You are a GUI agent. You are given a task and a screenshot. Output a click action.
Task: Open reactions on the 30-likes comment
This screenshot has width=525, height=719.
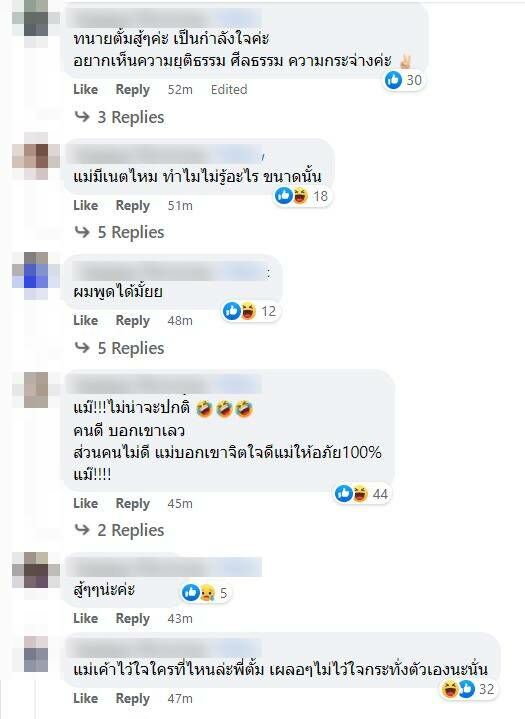[x=404, y=80]
